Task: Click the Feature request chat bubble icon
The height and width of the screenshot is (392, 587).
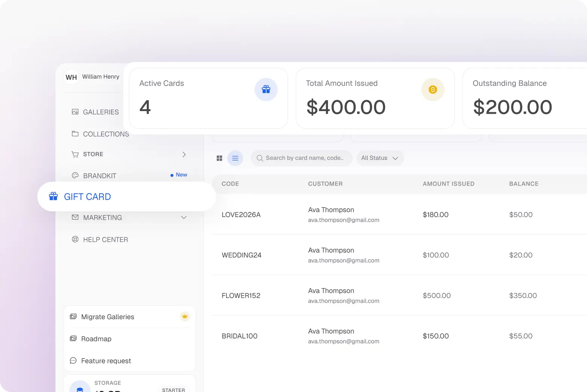Action: pyautogui.click(x=73, y=360)
